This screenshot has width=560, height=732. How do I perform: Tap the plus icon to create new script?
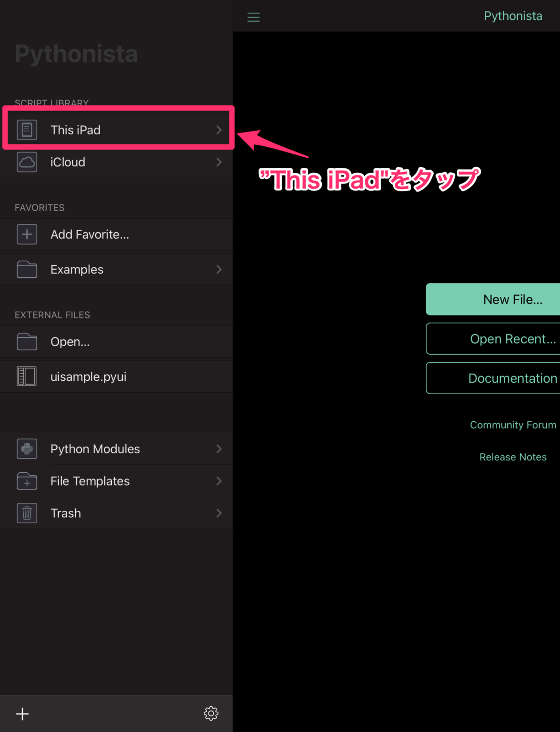(x=22, y=713)
